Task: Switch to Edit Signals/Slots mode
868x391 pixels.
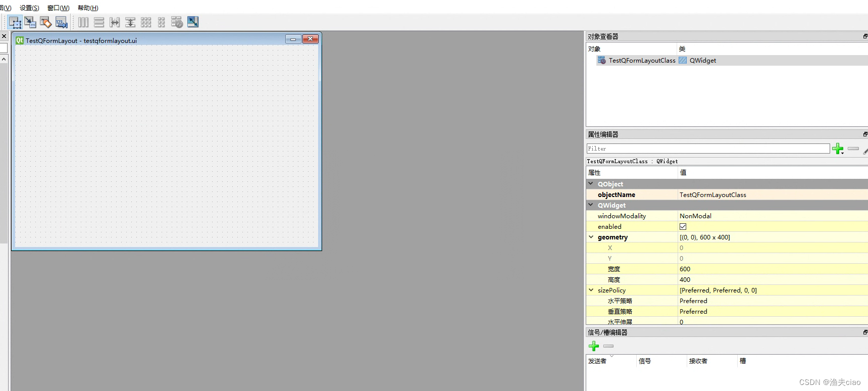Action: [30, 22]
